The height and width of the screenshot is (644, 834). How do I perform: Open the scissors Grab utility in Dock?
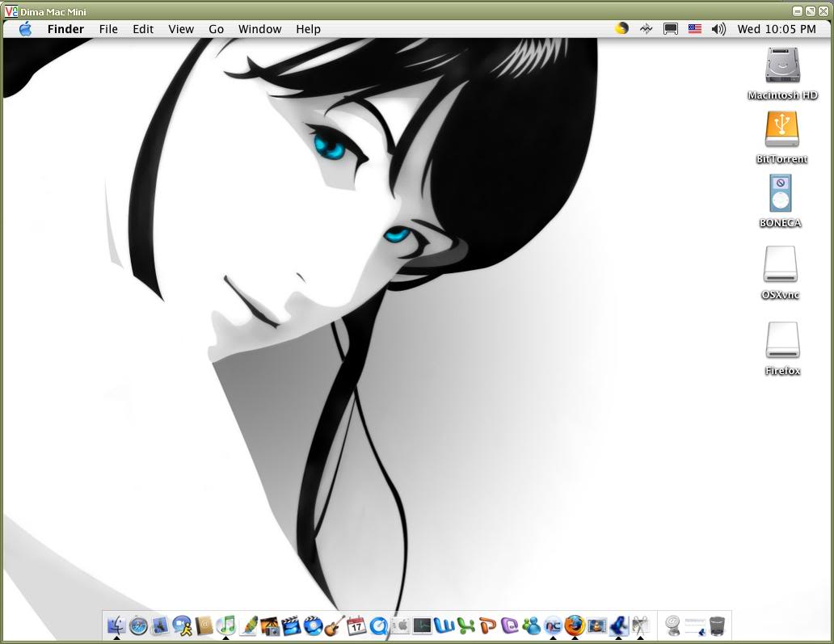(640, 625)
